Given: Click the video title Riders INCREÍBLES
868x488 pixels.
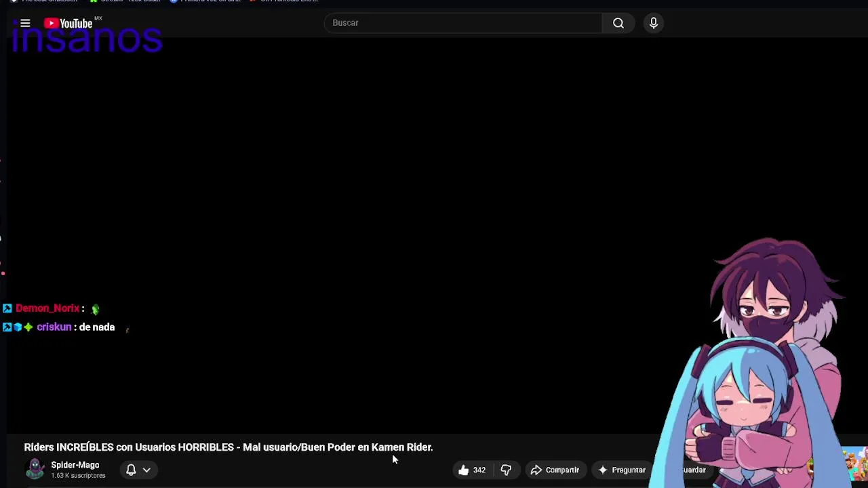Looking at the screenshot, I should 229,447.
